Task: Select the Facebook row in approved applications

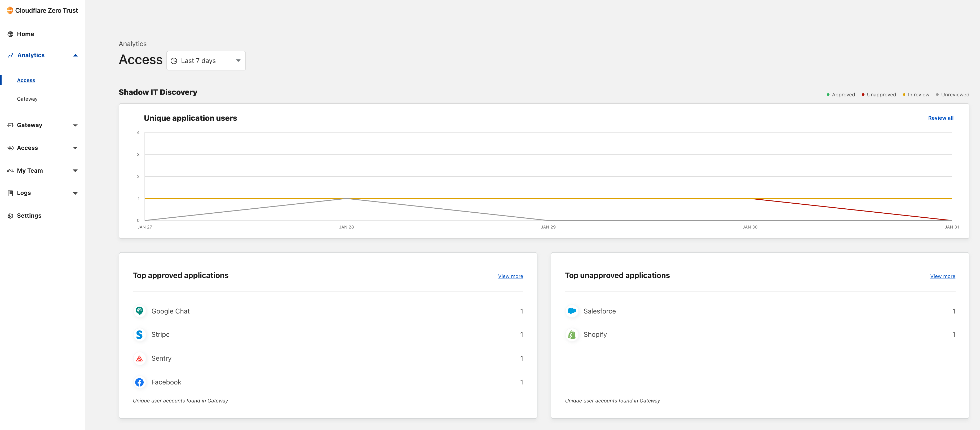Action: tap(166, 382)
